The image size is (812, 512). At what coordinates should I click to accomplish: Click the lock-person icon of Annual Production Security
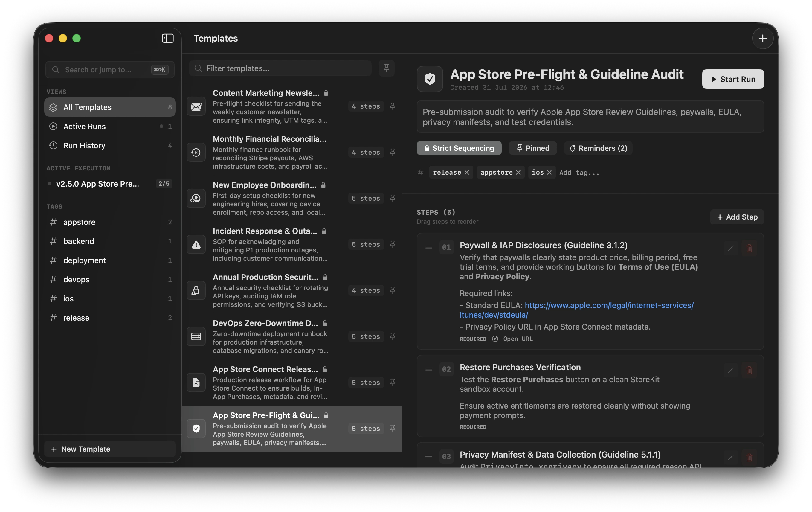click(196, 291)
